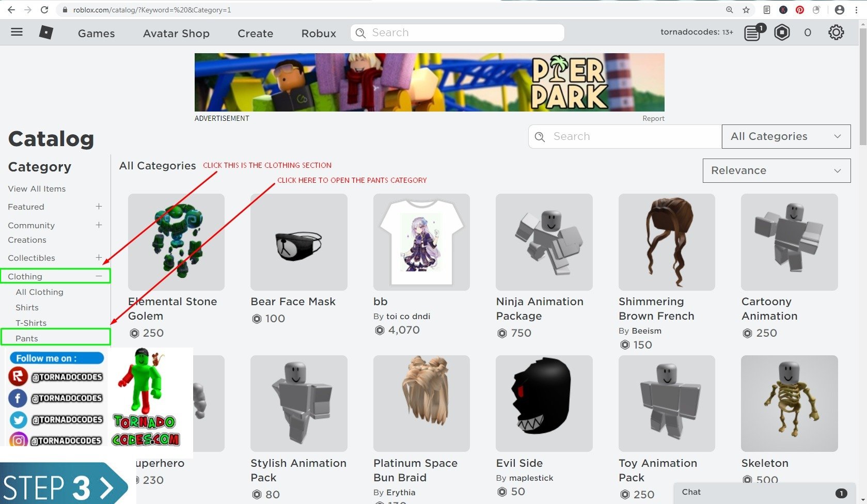Open the Relevance sort dropdown
The height and width of the screenshot is (504, 867).
point(776,170)
